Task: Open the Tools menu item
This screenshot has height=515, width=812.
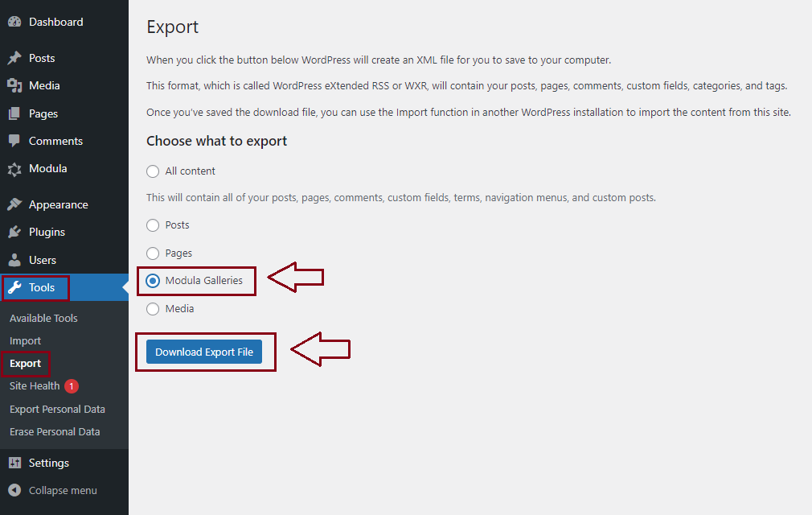Action: tap(42, 287)
